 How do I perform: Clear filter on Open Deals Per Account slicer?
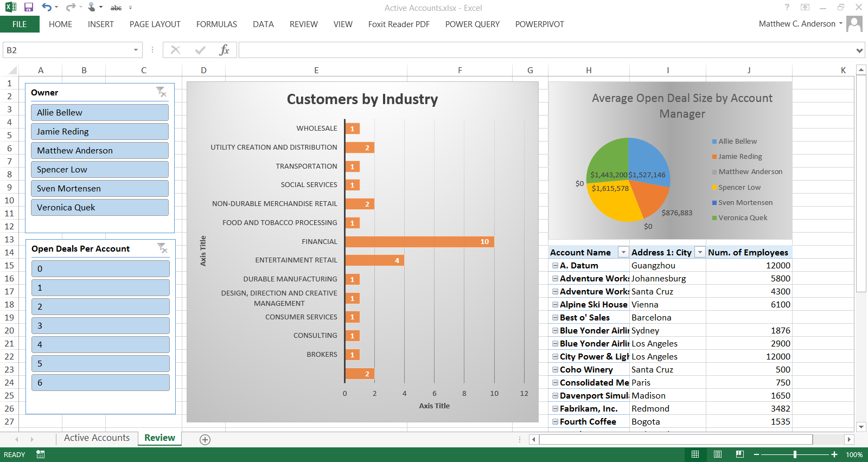162,248
